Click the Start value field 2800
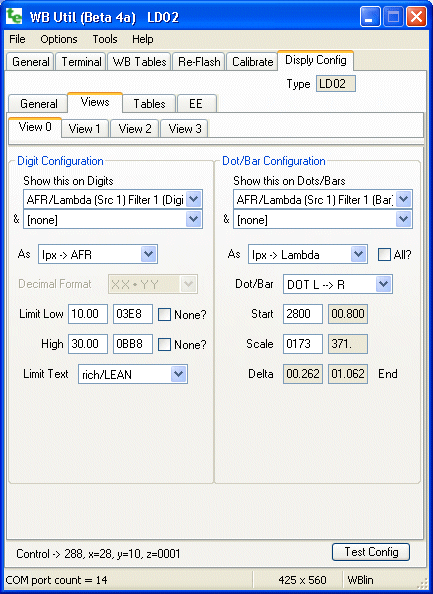Viewport: 433px width, 594px height. 303,314
